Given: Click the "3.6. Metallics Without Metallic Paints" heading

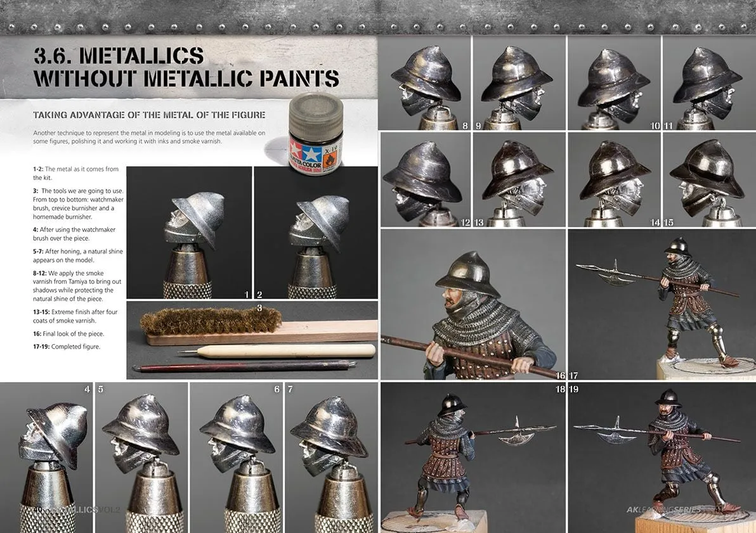Looking at the screenshot, I should point(186,67).
